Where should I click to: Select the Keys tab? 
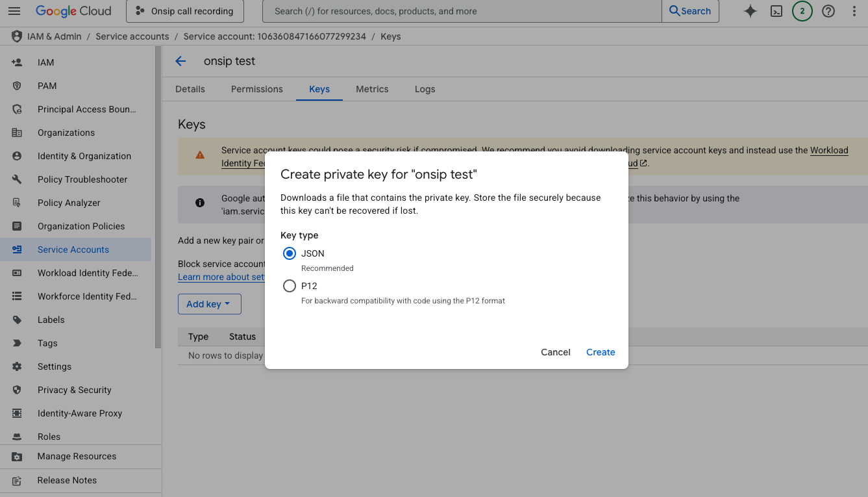319,89
